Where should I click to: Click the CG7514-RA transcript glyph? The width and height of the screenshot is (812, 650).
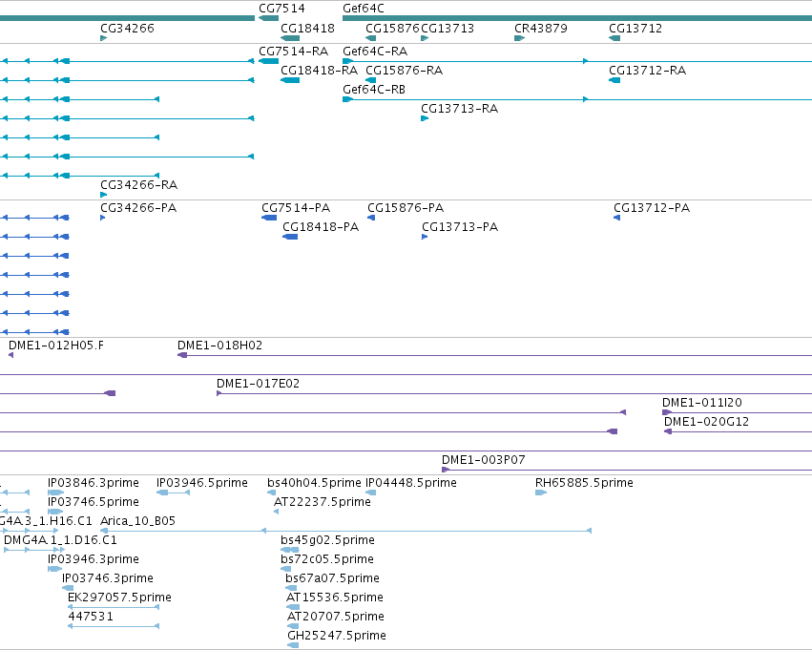click(269, 61)
